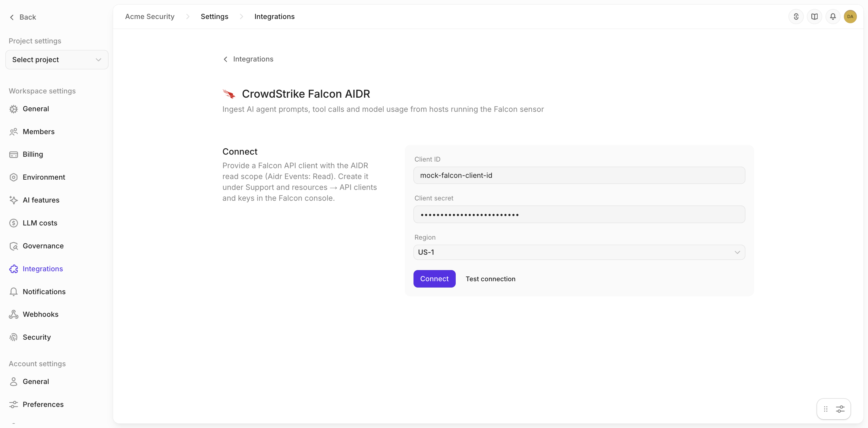868x428 pixels.
Task: Open the LLM costs settings page
Action: pos(40,223)
